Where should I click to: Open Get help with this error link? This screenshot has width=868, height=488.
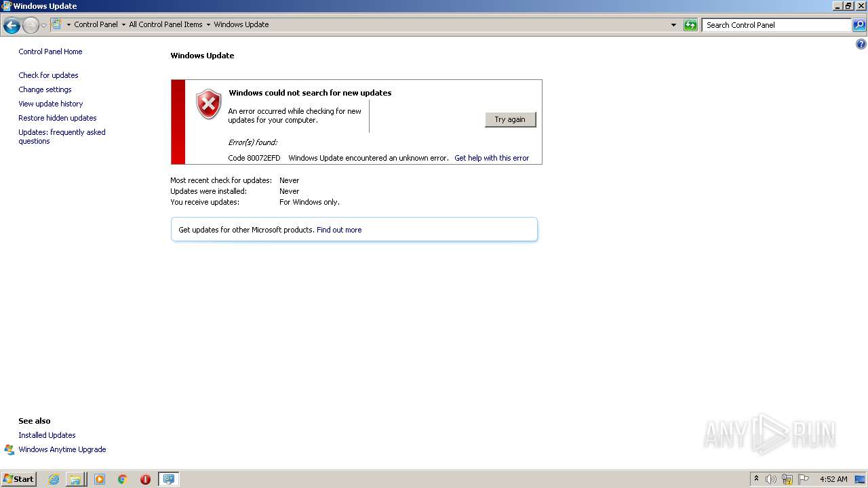coord(492,158)
